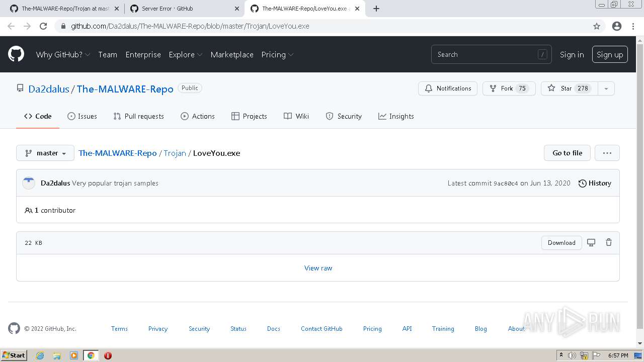Viewport: 644px width, 362px height.
Task: Open Team page in header
Action: (108, 54)
